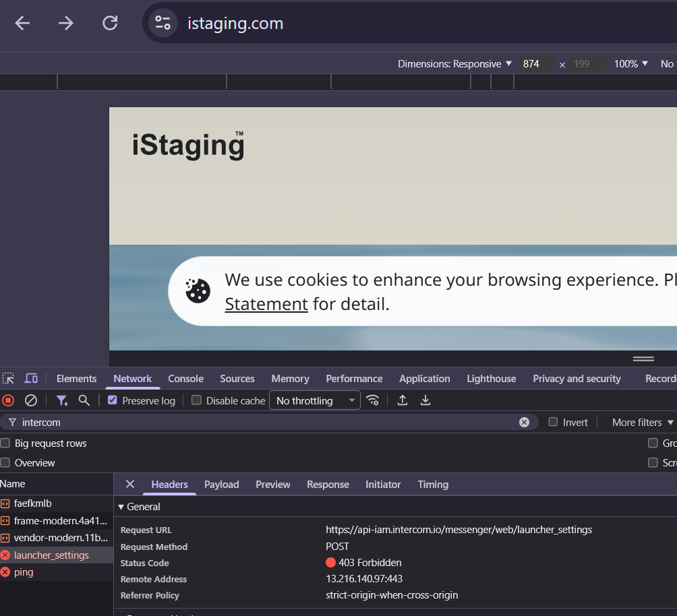The width and height of the screenshot is (677, 616).
Task: Expand the More filters dropdown
Action: pos(643,422)
